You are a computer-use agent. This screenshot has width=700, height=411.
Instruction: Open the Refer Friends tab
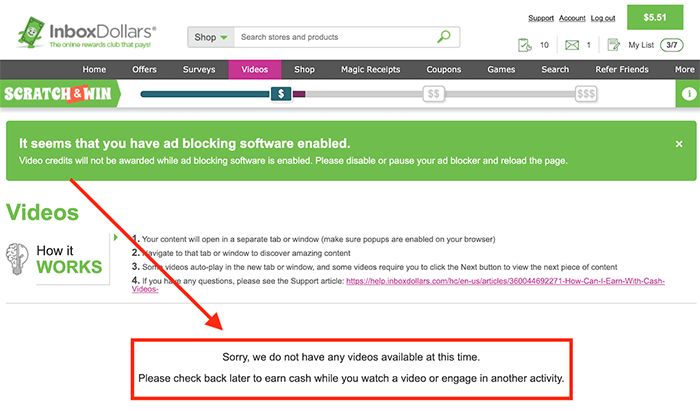[x=622, y=70]
